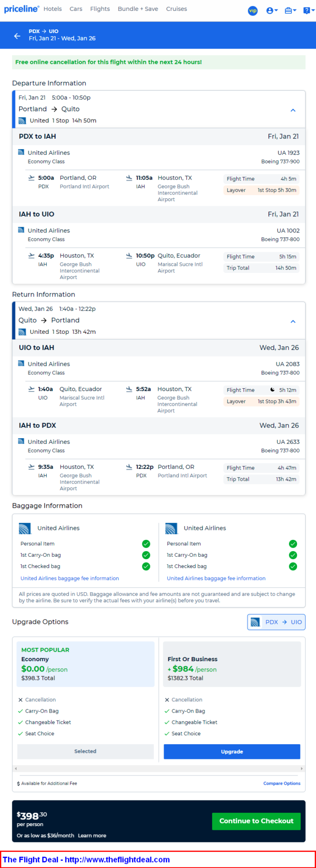Click the overnight moon icon beside 5h 12m
The image size is (316, 868).
click(x=273, y=390)
